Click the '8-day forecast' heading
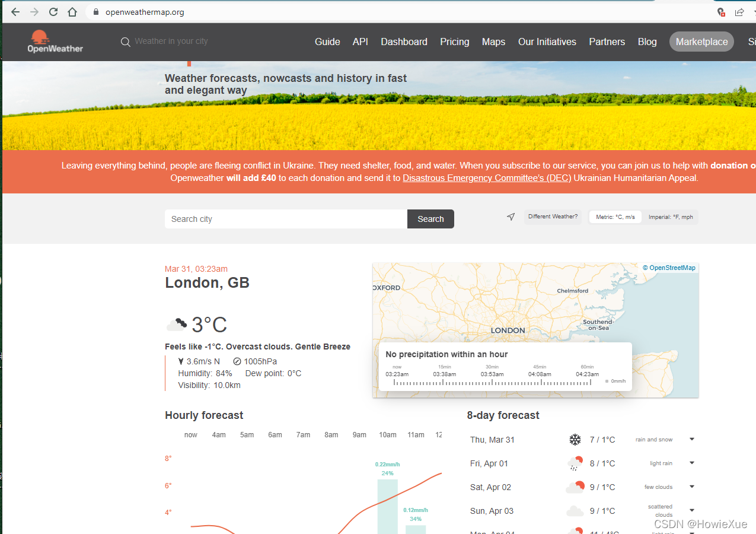Screen dimensions: 756x534 [x=503, y=415]
